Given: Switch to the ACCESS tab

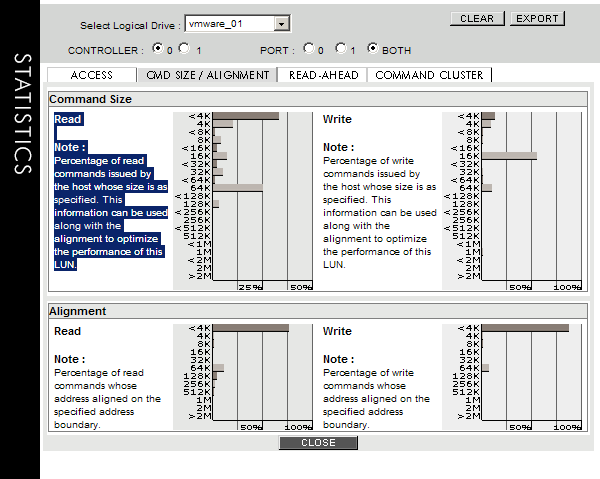Looking at the screenshot, I should [x=92, y=75].
